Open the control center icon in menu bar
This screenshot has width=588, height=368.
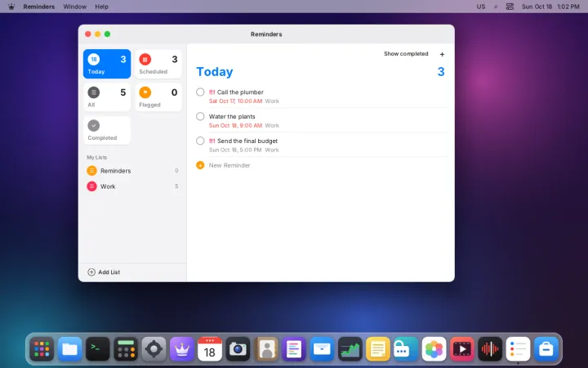point(510,7)
